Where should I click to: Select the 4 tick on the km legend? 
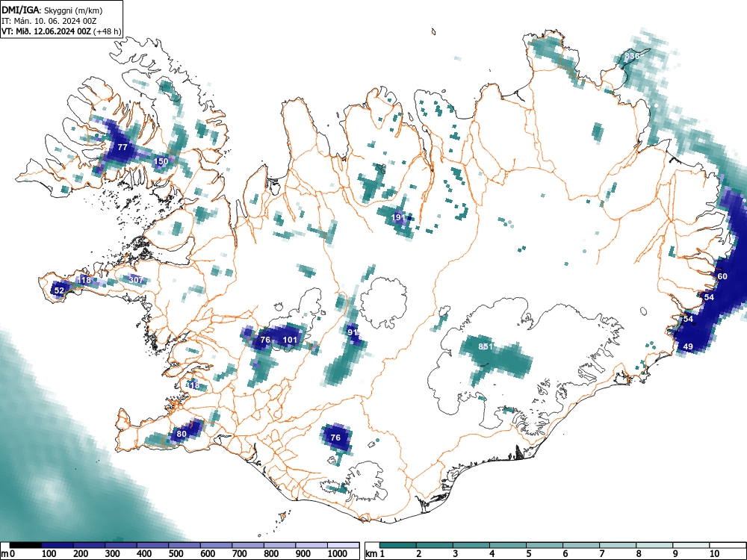click(x=492, y=554)
